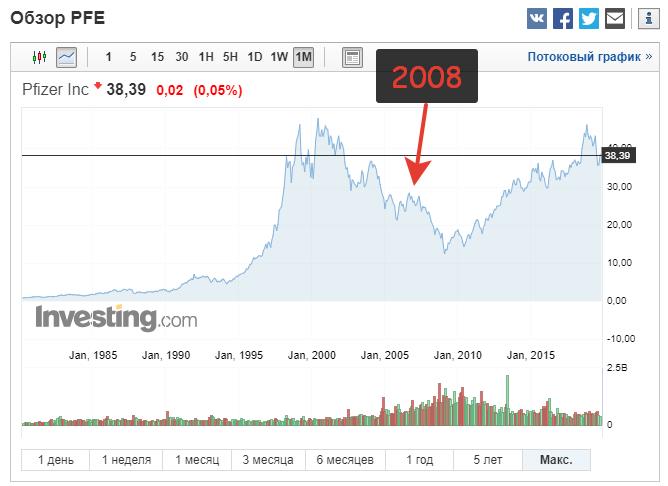668x486 pixels.
Task: Send the page by email icon
Action: pos(615,18)
